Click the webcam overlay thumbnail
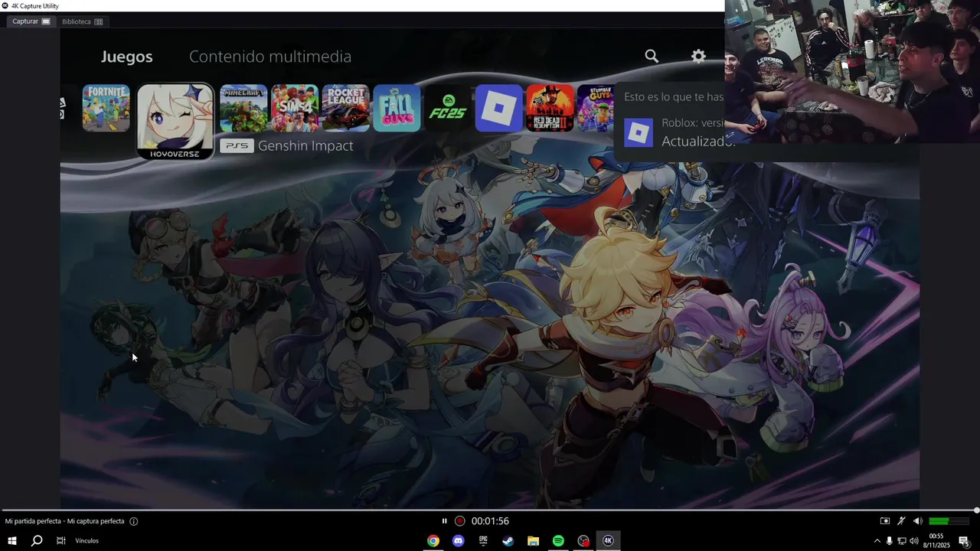This screenshot has width=980, height=551. (x=852, y=71)
